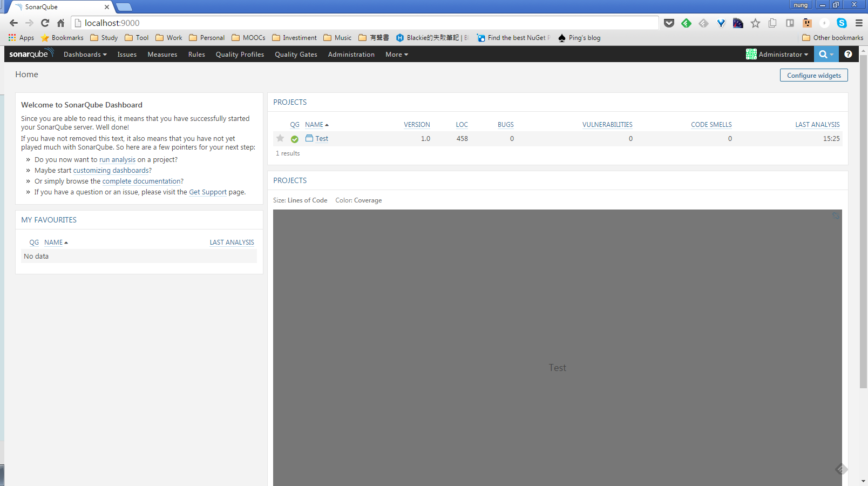Open the search magnifier in navbar
Image resolution: width=868 pixels, height=486 pixels.
tap(825, 54)
